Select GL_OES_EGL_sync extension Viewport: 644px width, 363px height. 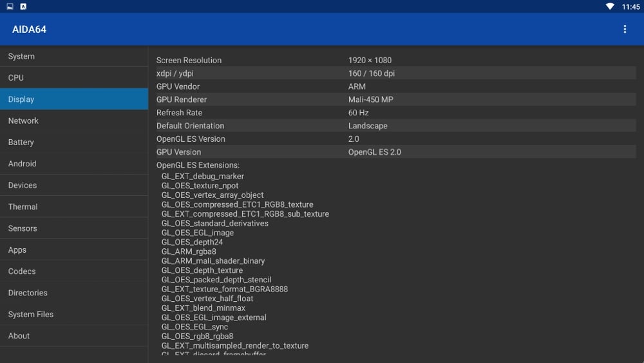pos(194,328)
